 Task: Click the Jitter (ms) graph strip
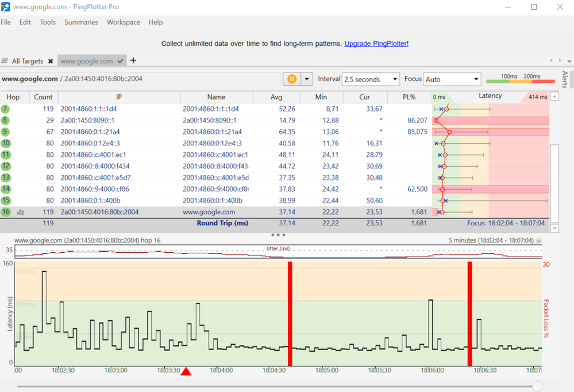point(278,252)
